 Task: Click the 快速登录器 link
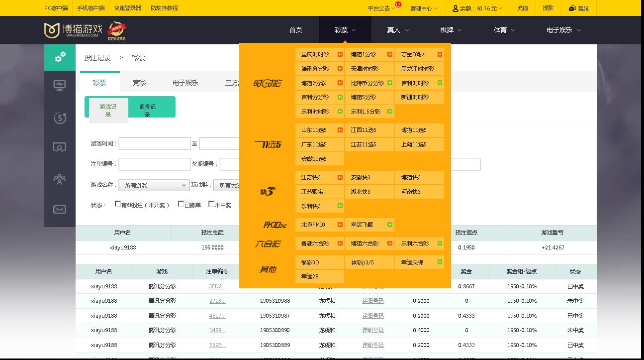(x=127, y=8)
